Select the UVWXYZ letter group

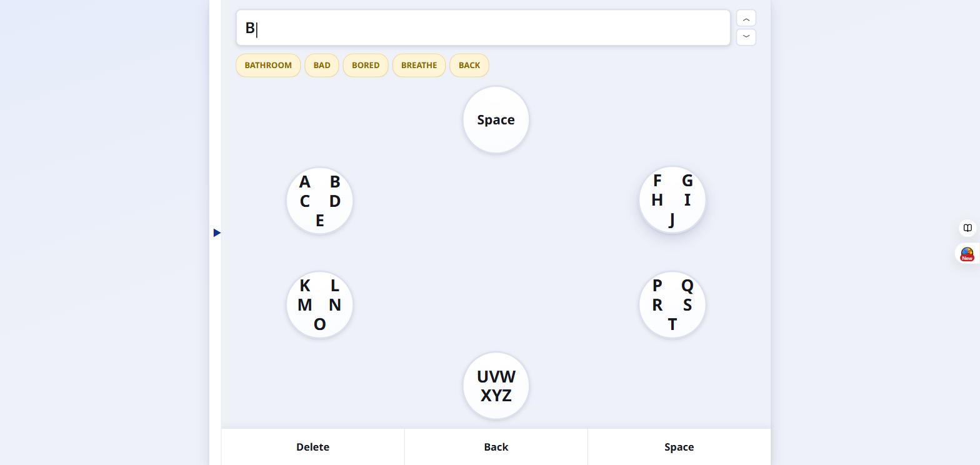coord(496,386)
